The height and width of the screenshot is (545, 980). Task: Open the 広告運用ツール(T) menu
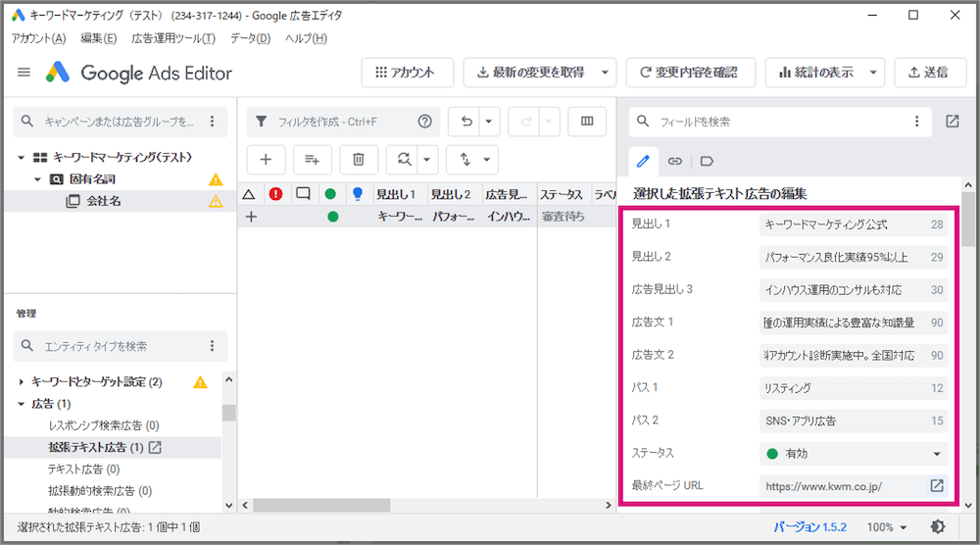click(173, 39)
